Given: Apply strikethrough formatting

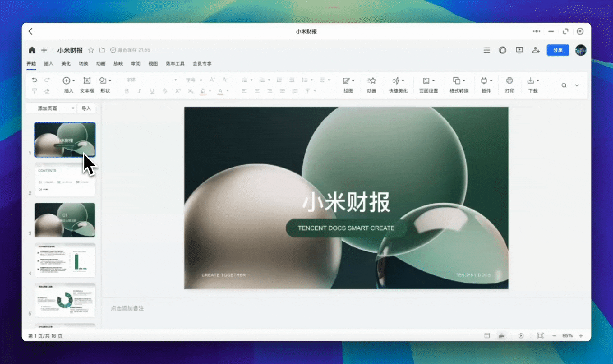Looking at the screenshot, I should click(x=165, y=91).
